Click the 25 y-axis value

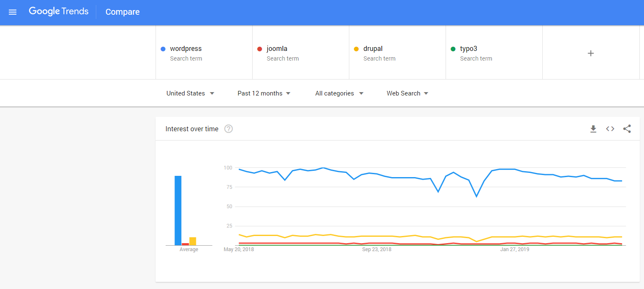229,226
